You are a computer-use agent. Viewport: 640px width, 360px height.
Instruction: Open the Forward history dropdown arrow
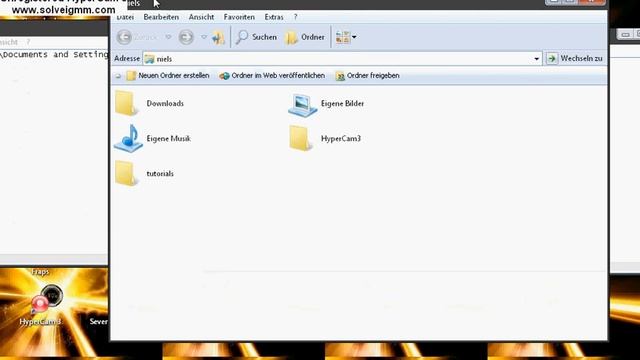tap(204, 37)
